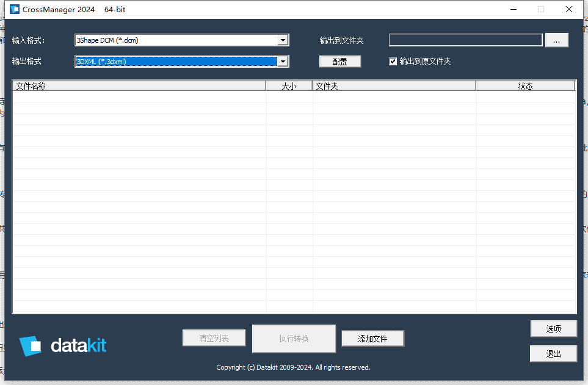Click the 清空列表 clear list button
The height and width of the screenshot is (385, 588).
(214, 337)
